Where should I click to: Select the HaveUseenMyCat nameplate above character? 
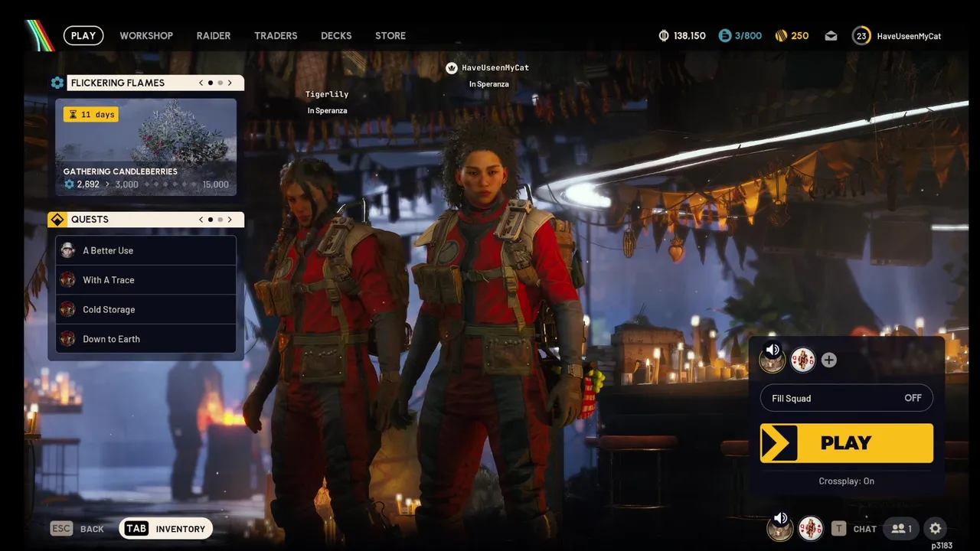[495, 67]
